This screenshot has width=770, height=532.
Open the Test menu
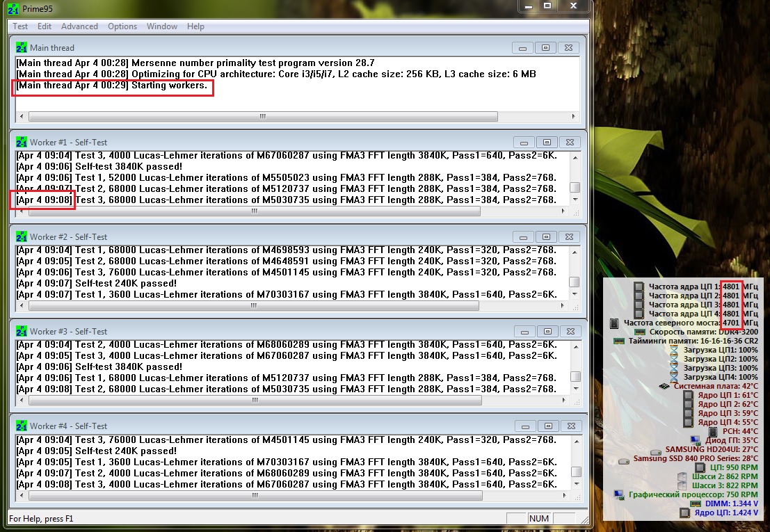[x=20, y=26]
